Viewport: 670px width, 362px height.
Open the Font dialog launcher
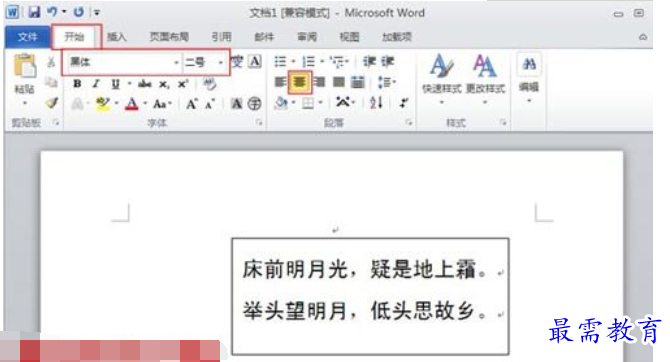(x=259, y=123)
